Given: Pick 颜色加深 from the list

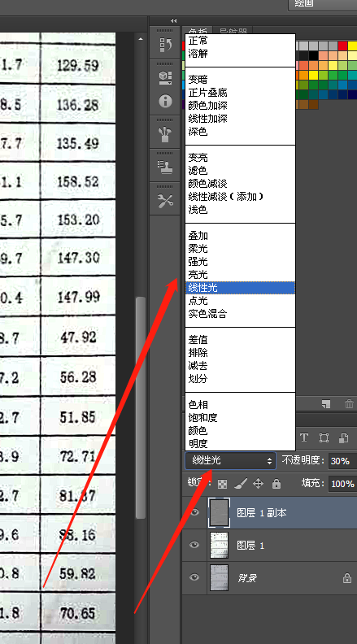Looking at the screenshot, I should click(x=241, y=106).
